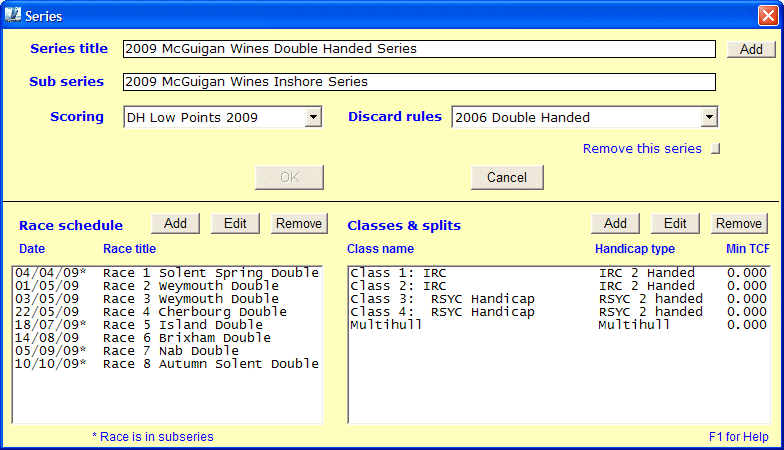The height and width of the screenshot is (450, 784).
Task: Edit a class in Classes & splits
Action: tap(676, 224)
